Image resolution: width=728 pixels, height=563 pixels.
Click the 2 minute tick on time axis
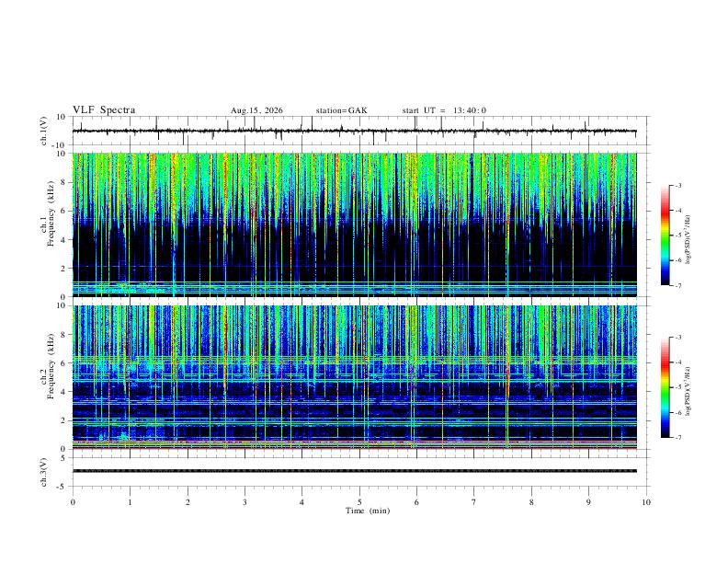pos(188,502)
